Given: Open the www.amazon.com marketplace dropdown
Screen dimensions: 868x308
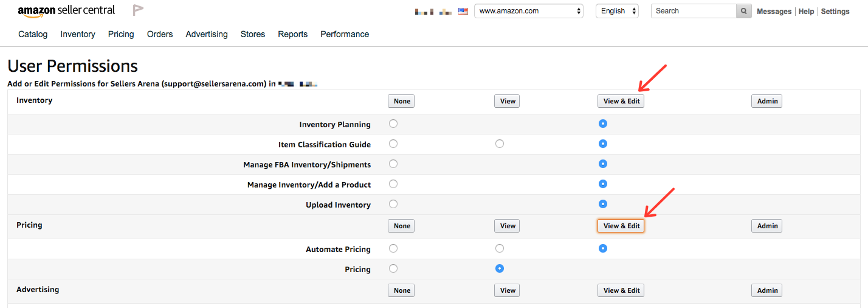Looking at the screenshot, I should [x=528, y=11].
